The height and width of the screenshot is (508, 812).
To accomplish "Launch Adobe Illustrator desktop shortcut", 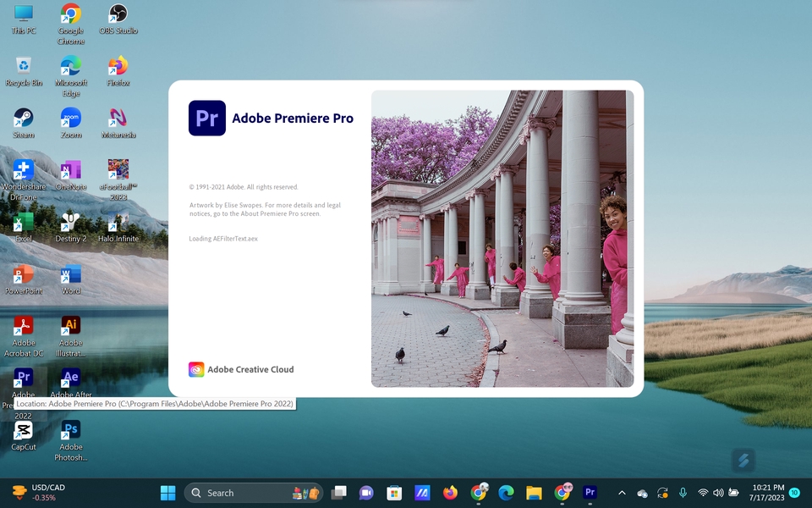I will [71, 336].
